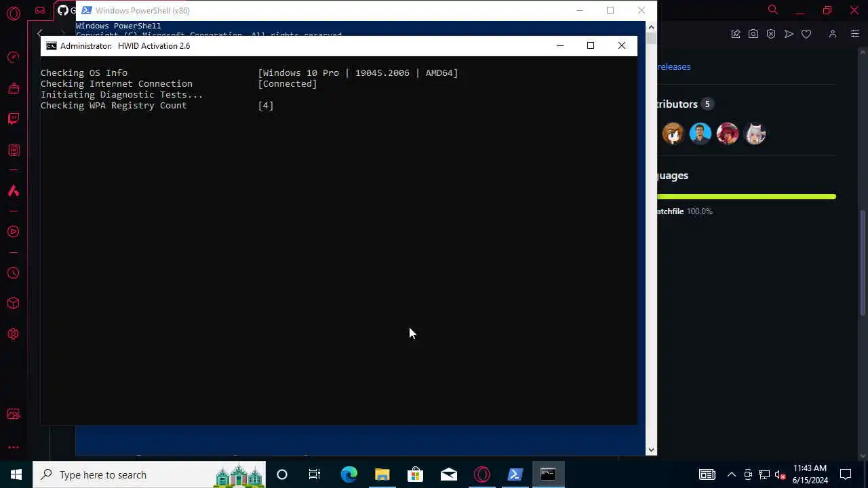Open the muted volume tray icon

(781, 474)
